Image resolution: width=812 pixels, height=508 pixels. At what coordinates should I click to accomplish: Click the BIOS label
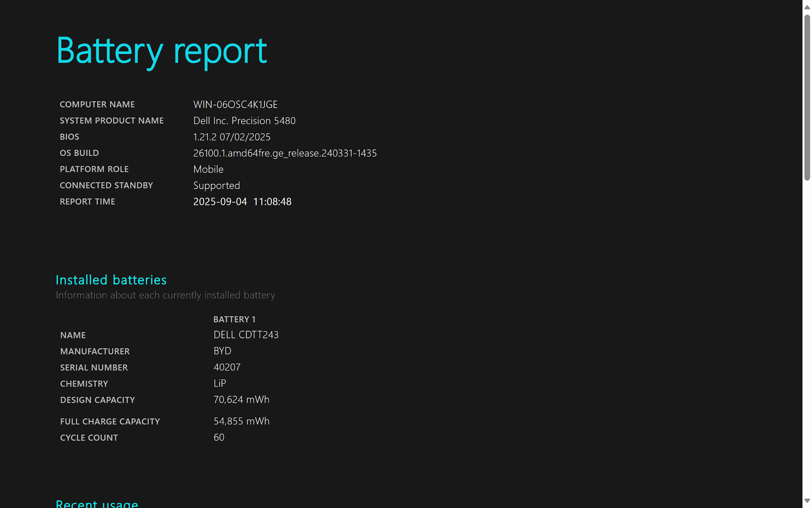click(x=69, y=137)
